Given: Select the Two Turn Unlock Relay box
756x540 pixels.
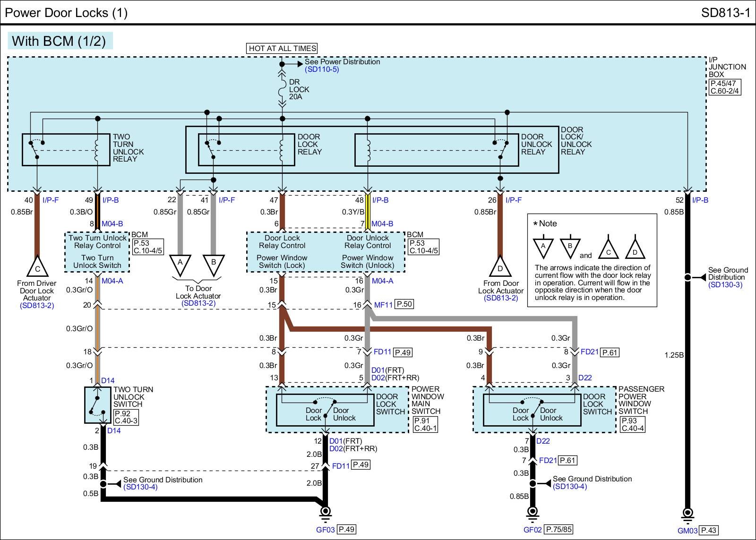Looking at the screenshot, I should (x=66, y=150).
